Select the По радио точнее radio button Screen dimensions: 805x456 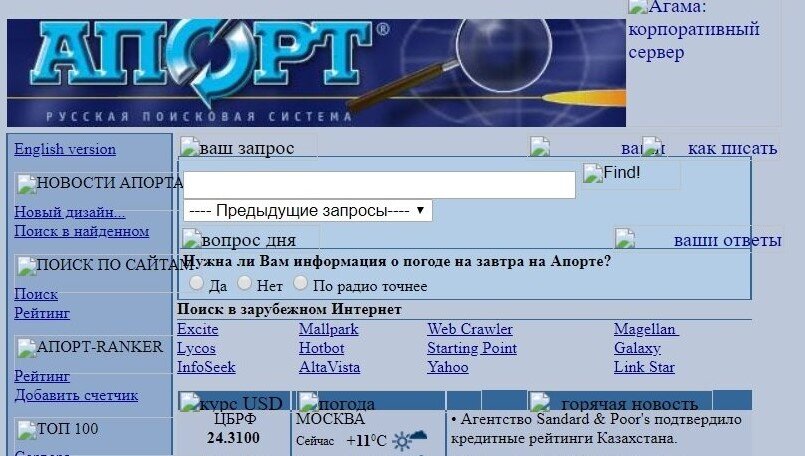pyautogui.click(x=300, y=283)
